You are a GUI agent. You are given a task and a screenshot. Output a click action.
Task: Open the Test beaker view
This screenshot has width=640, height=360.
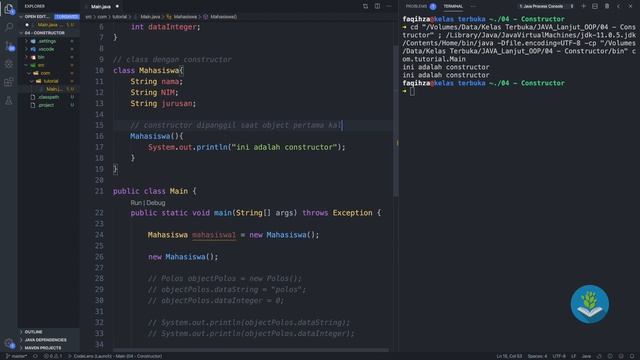(x=9, y=100)
